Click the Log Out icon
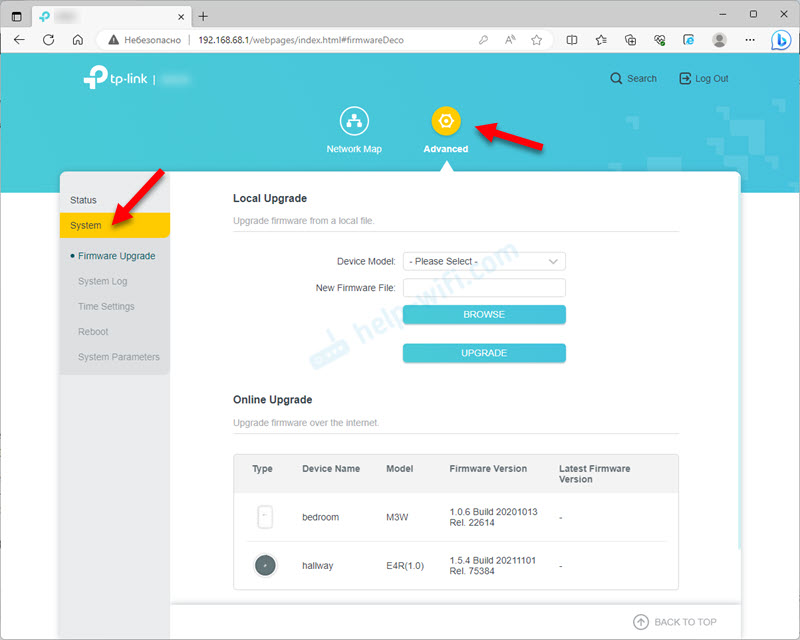This screenshot has width=800, height=640. [x=685, y=79]
